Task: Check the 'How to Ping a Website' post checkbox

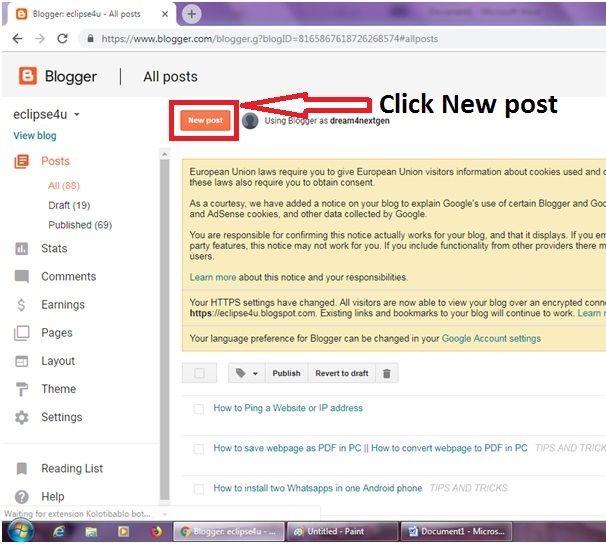Action: 199,409
